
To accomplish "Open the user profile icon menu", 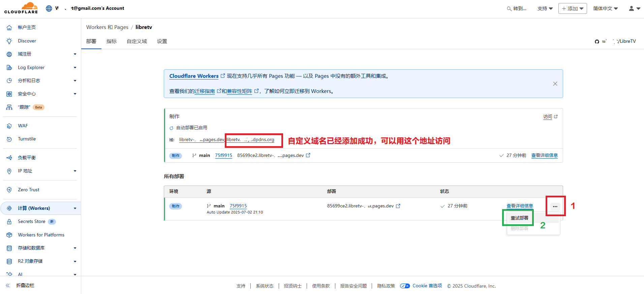I will [634, 8].
